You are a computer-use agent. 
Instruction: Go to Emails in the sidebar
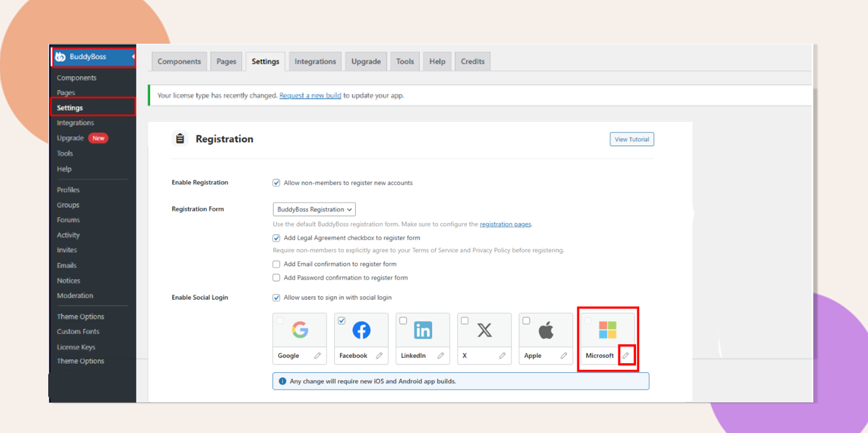pos(66,265)
